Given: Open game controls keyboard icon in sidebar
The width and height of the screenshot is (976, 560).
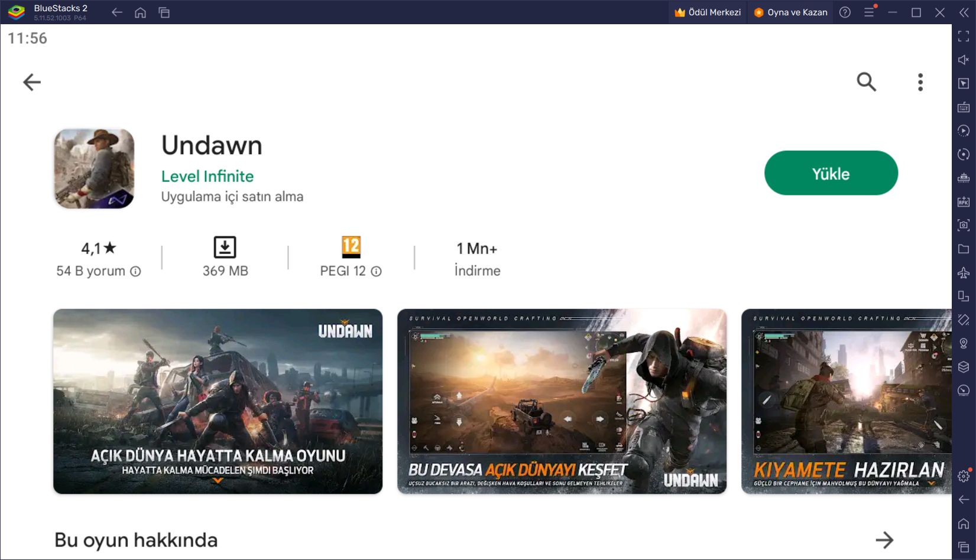Looking at the screenshot, I should pyautogui.click(x=964, y=107).
